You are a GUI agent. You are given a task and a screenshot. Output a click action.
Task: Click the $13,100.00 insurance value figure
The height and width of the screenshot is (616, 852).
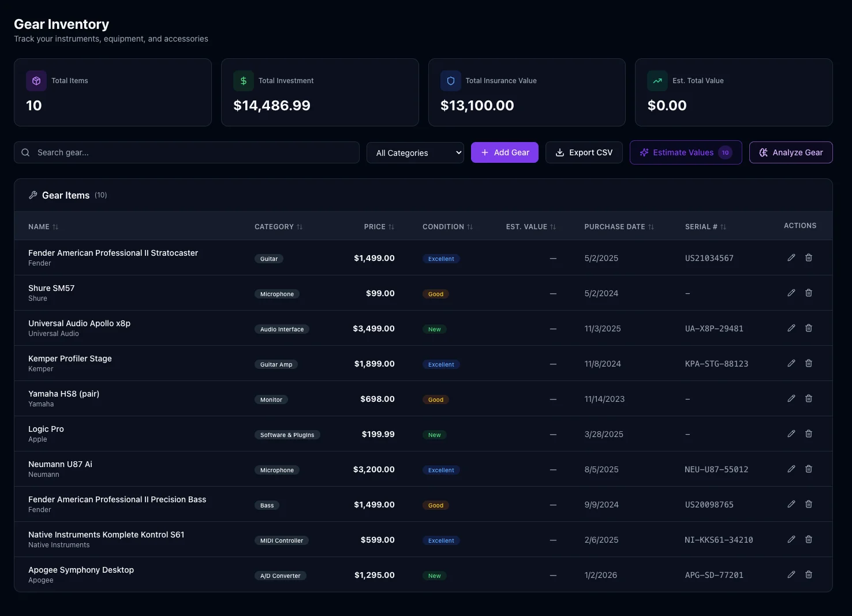click(x=477, y=106)
